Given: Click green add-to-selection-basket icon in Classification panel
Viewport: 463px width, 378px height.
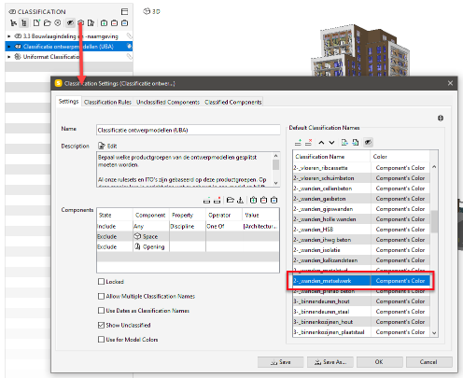Looking at the screenshot, I should [x=104, y=23].
